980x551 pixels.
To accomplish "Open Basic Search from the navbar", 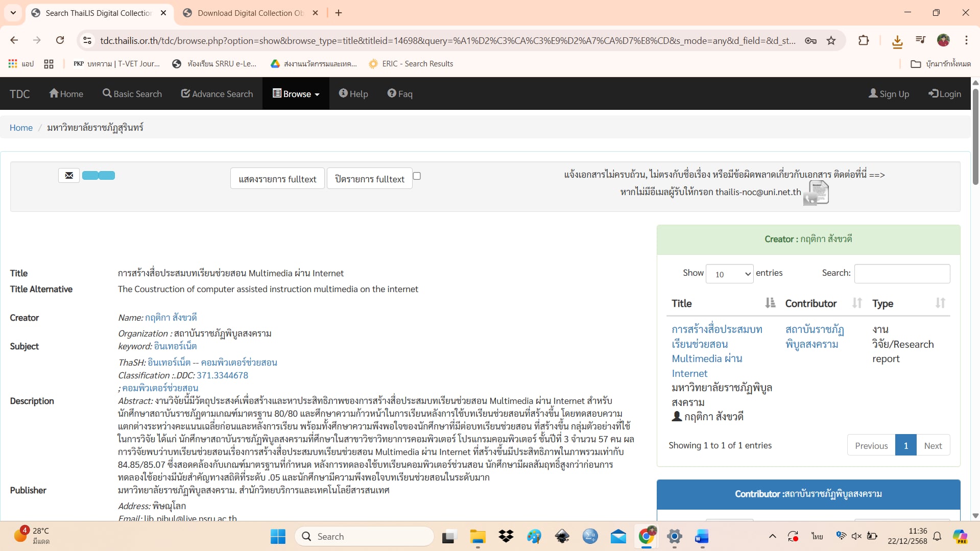I will [132, 93].
